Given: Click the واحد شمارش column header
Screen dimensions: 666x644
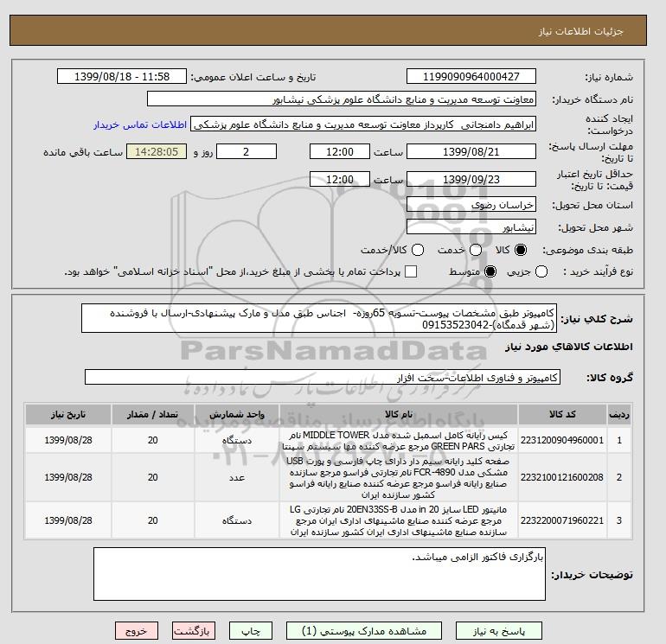Looking at the screenshot, I should [x=237, y=414].
